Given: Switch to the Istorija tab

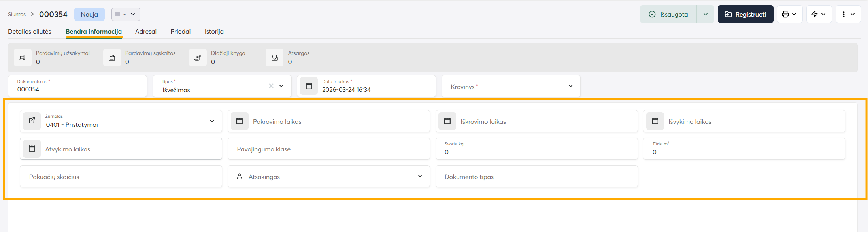Looking at the screenshot, I should click(x=214, y=32).
